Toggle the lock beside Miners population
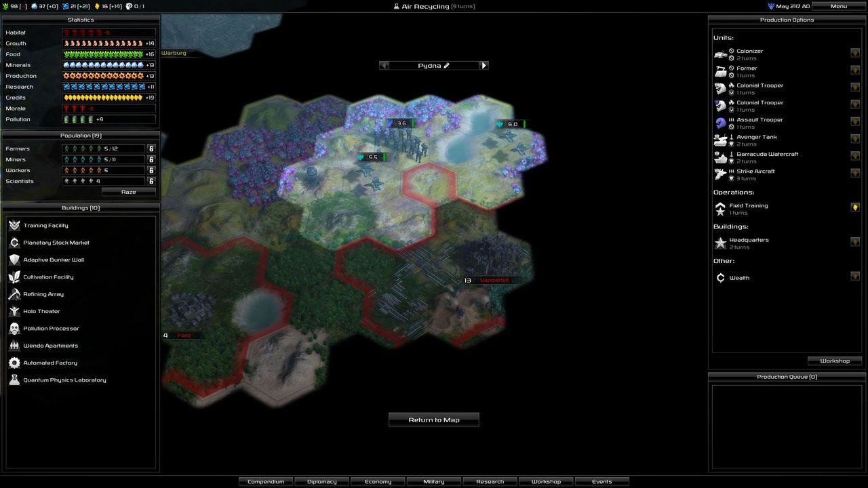This screenshot has width=868, height=488. tap(151, 159)
